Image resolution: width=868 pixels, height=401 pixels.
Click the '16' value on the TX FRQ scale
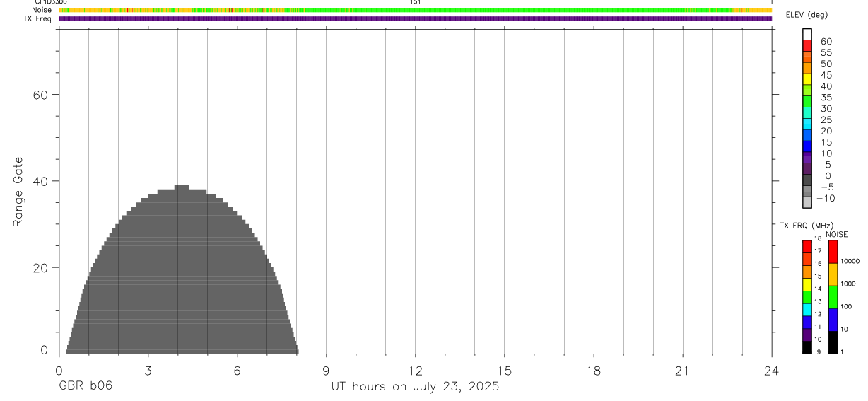coord(817,263)
